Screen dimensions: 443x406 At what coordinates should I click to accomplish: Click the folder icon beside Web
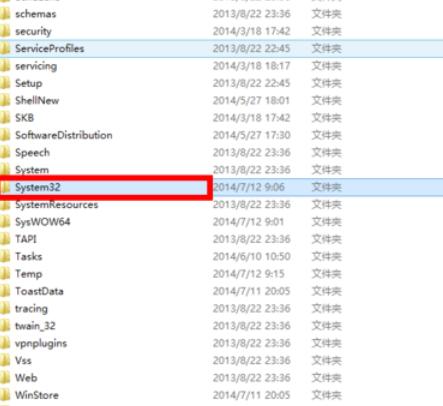[x=5, y=378]
